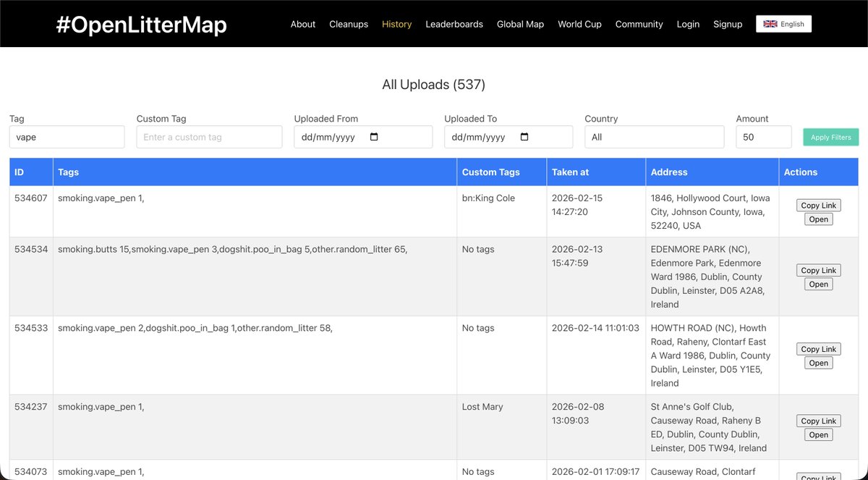Select the History nav item
The height and width of the screenshot is (480, 868).
tap(397, 24)
